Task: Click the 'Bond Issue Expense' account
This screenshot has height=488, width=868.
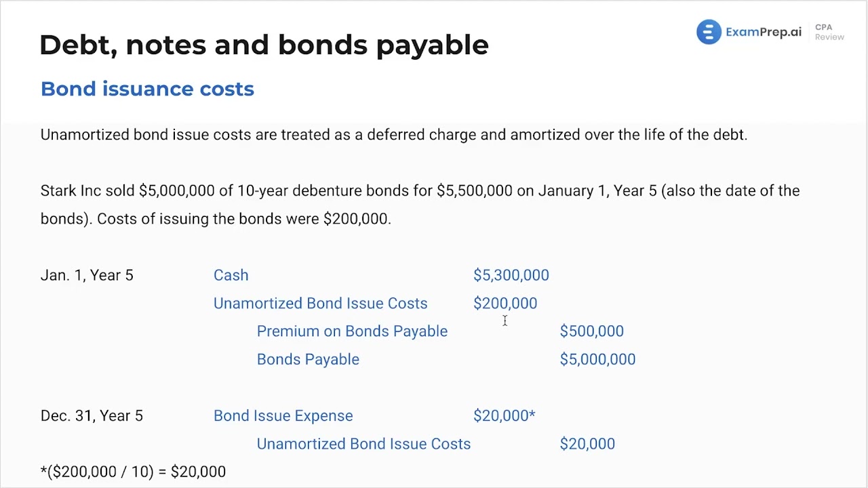Action: [x=283, y=416]
